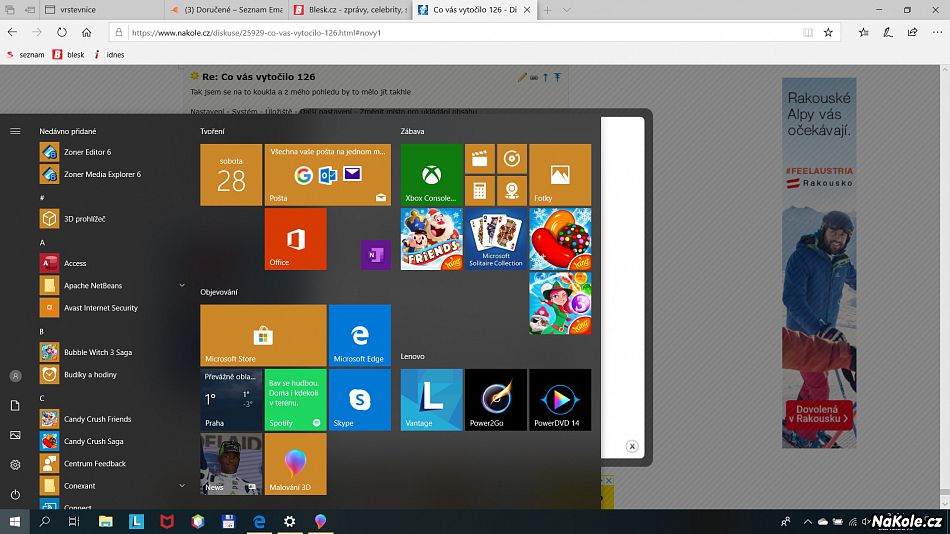
Task: Switch to the Doručené Seznam Email tab
Action: click(x=226, y=10)
